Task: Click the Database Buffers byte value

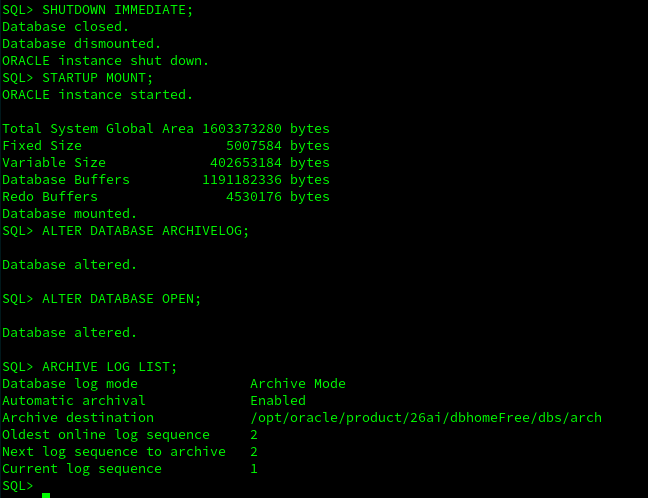Action: pyautogui.click(x=242, y=180)
